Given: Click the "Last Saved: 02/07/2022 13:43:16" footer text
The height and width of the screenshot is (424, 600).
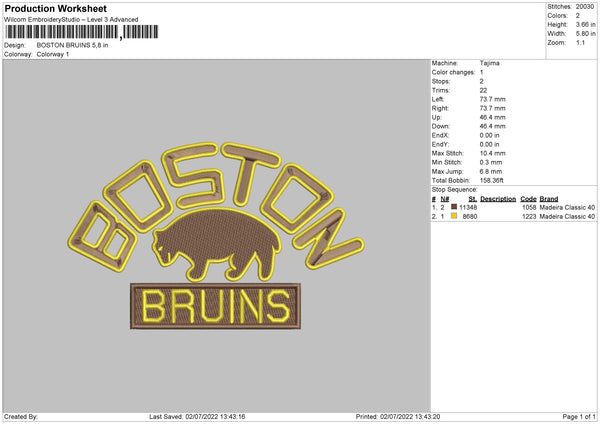Looking at the screenshot, I should click(x=197, y=417).
